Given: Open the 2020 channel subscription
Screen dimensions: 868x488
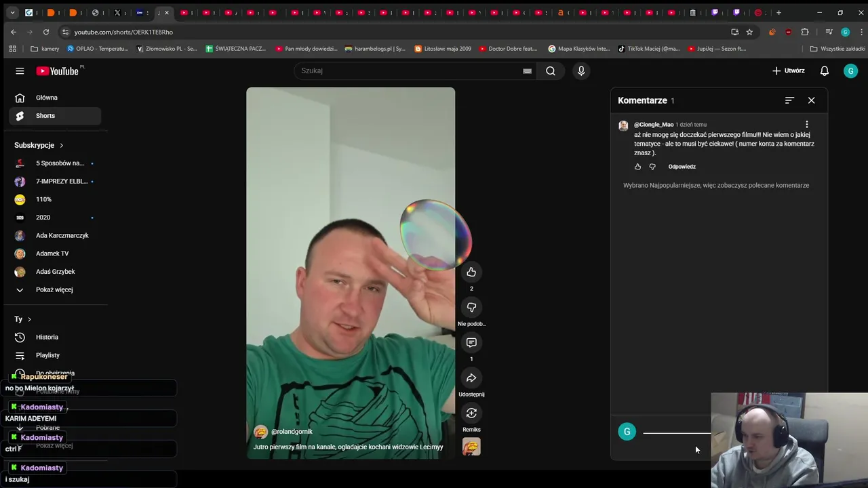Looking at the screenshot, I should (x=55, y=218).
